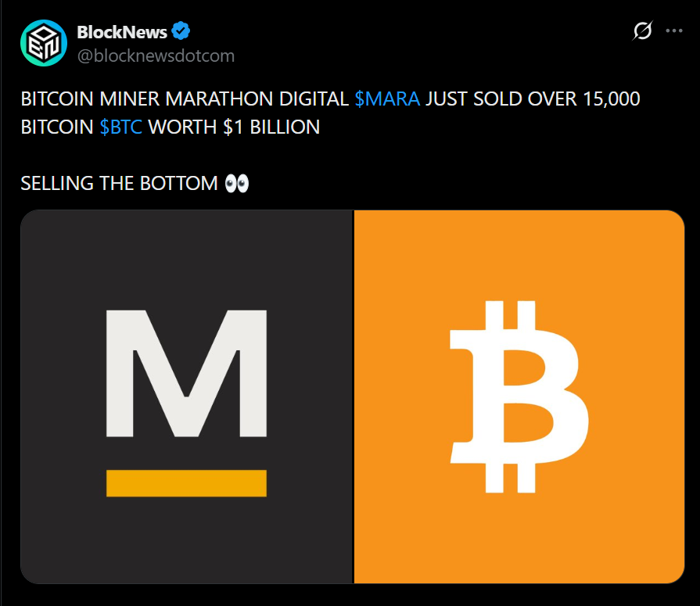The width and height of the screenshot is (700, 606).
Task: Click the yellow bar beneath the M
Action: click(x=186, y=482)
